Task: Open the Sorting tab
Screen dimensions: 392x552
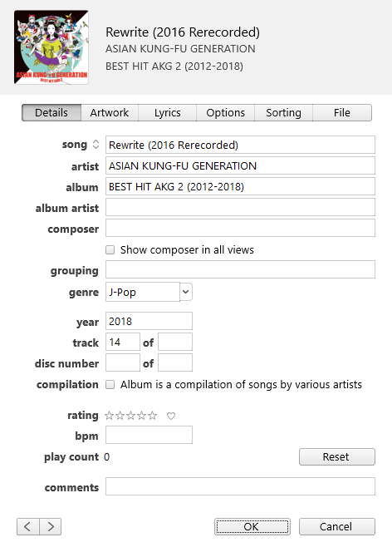Action: (283, 113)
